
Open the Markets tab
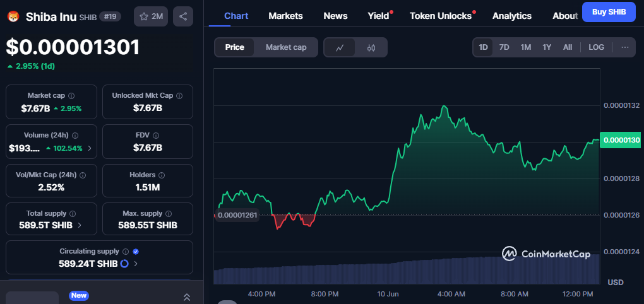285,16
